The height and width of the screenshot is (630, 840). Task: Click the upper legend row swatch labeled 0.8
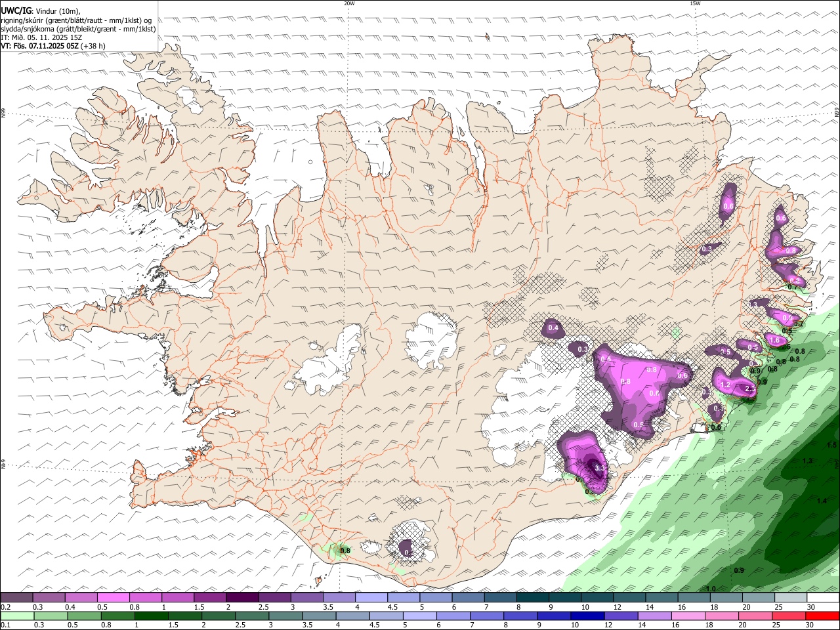(145, 598)
